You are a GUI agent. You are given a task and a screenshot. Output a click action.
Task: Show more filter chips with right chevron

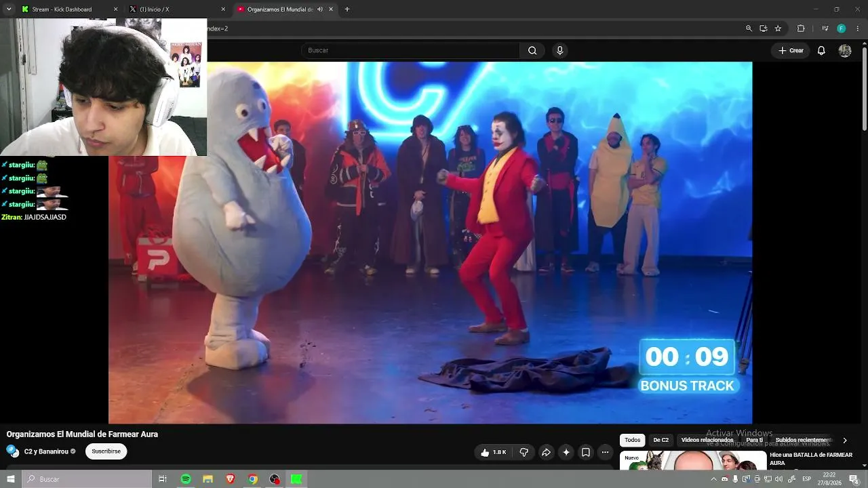click(x=845, y=440)
